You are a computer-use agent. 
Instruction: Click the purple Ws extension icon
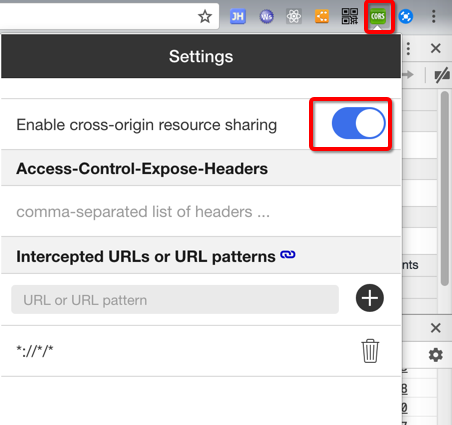pos(266,16)
